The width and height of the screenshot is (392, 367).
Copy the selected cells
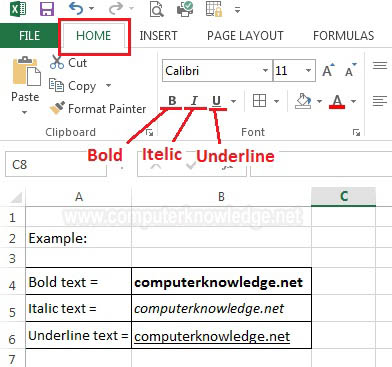(x=72, y=85)
